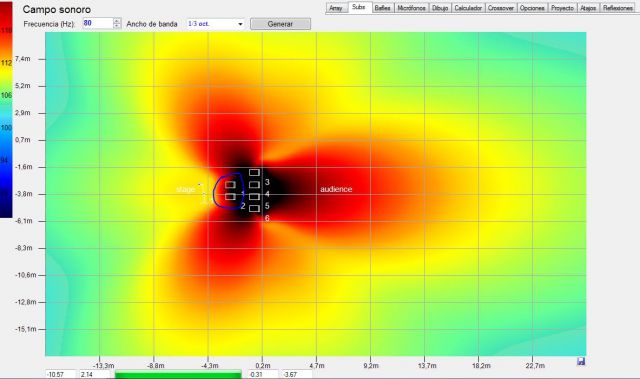640x379 pixels.
Task: Open the Array tab
Action: (336, 8)
